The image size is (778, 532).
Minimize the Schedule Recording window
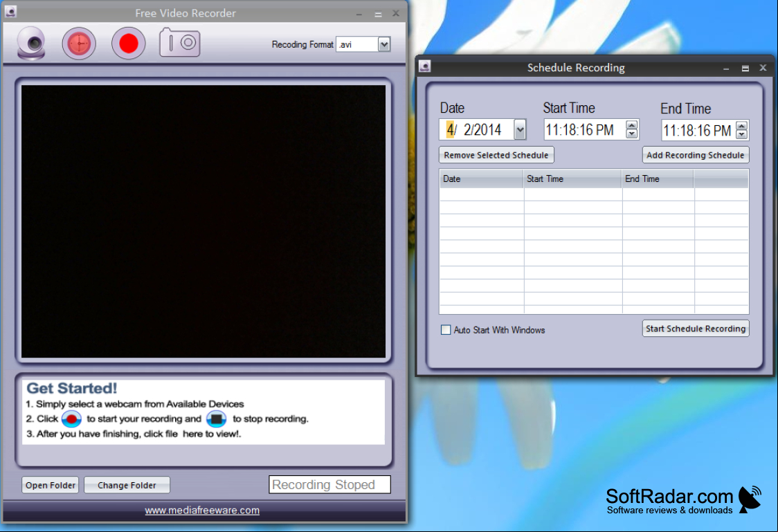click(x=726, y=68)
